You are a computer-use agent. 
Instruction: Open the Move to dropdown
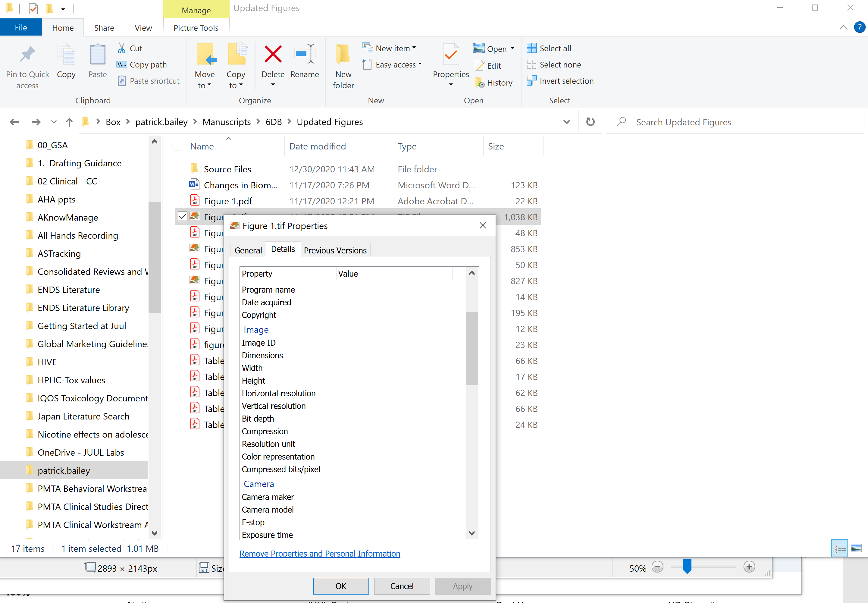pos(204,85)
